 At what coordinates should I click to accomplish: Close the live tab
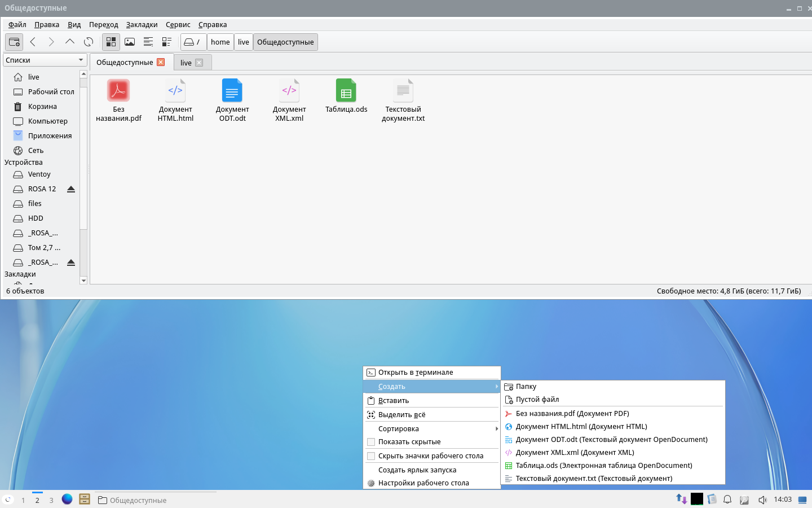[199, 63]
